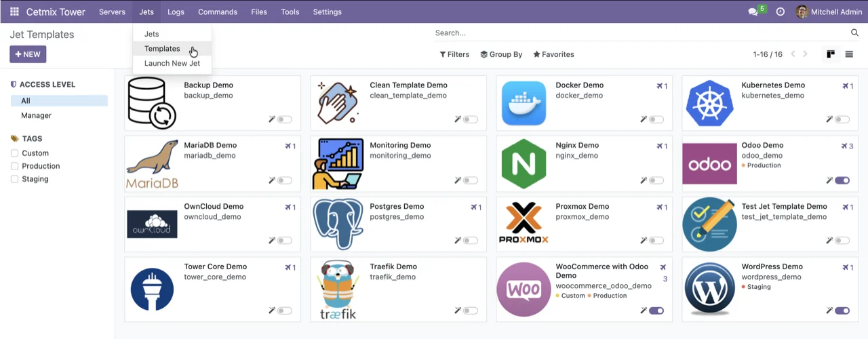
Task: Click into the Search input field
Action: coord(637,33)
